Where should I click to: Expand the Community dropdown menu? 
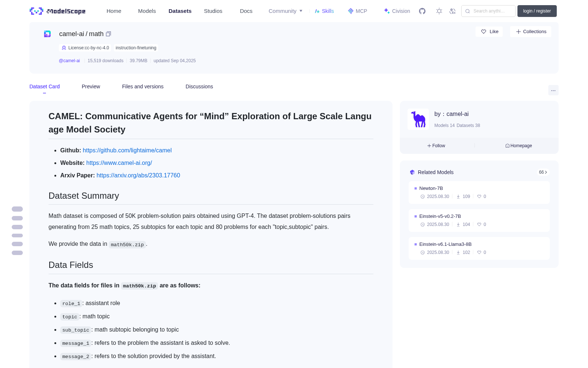(286, 11)
